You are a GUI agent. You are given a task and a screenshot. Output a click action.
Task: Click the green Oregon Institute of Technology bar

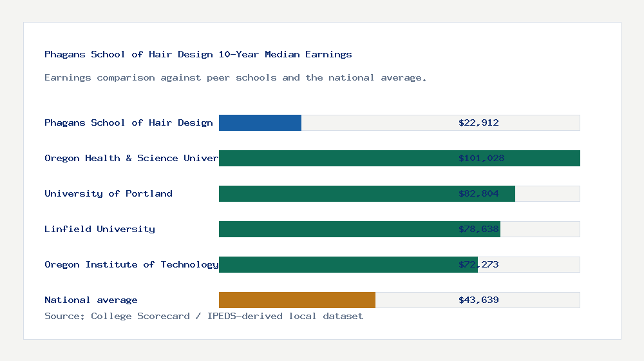[348, 264]
